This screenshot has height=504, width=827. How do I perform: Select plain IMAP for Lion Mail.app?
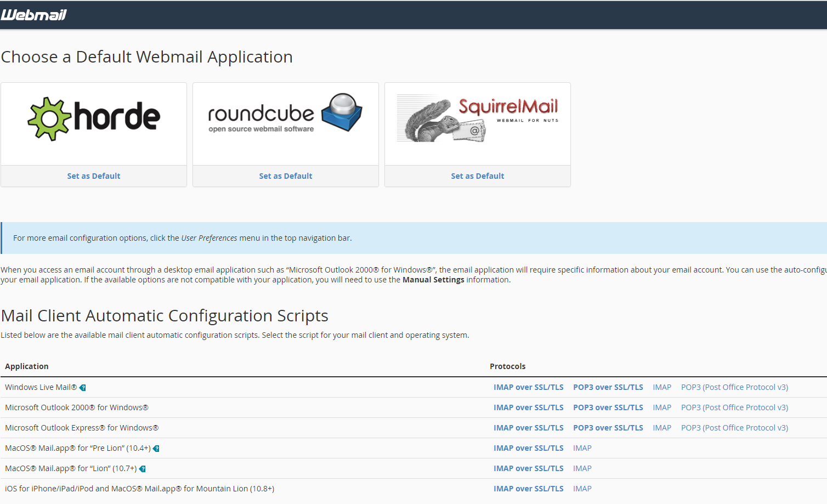[x=582, y=468]
